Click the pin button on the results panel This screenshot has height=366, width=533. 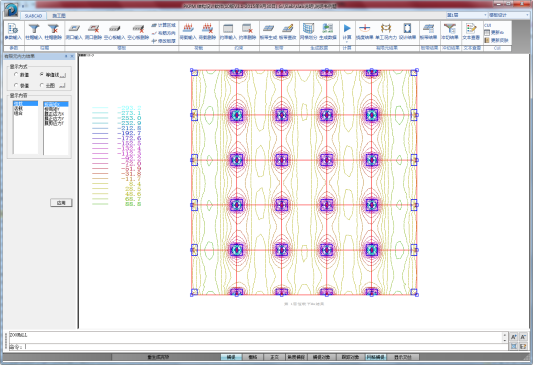pyautogui.click(x=66, y=56)
